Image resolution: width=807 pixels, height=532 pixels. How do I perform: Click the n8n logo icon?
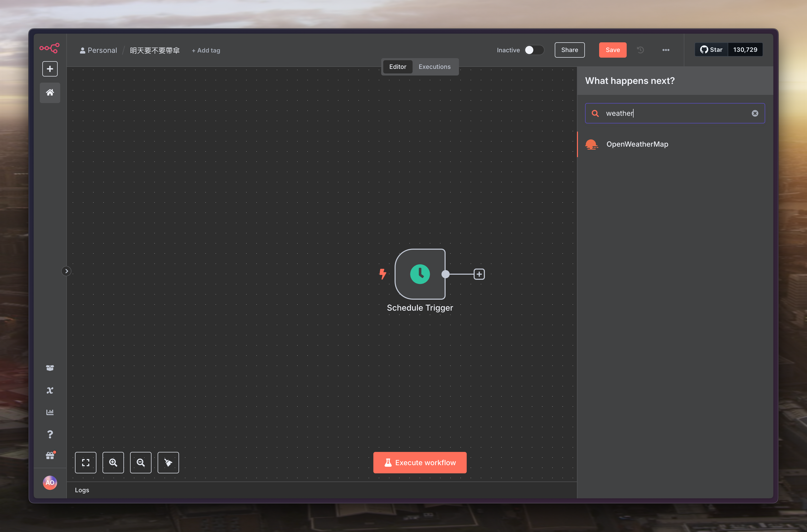click(49, 48)
